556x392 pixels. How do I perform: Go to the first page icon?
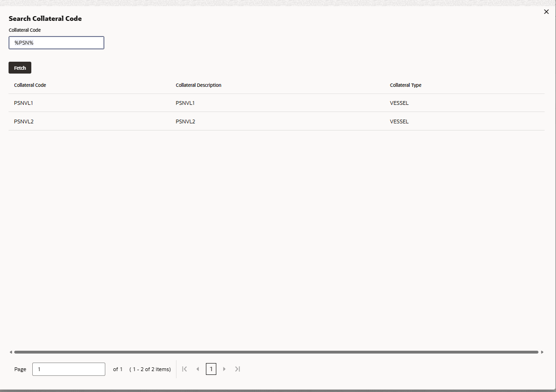click(185, 369)
